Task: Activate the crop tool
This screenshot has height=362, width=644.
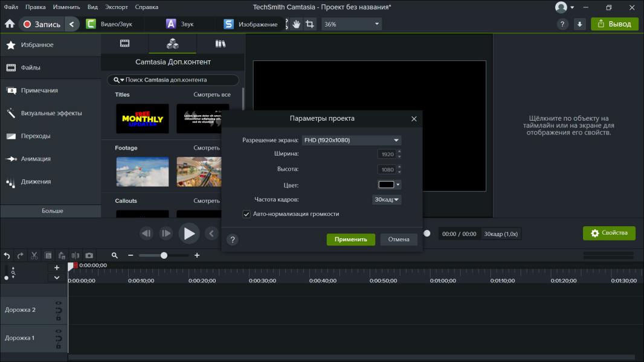Action: coord(310,24)
